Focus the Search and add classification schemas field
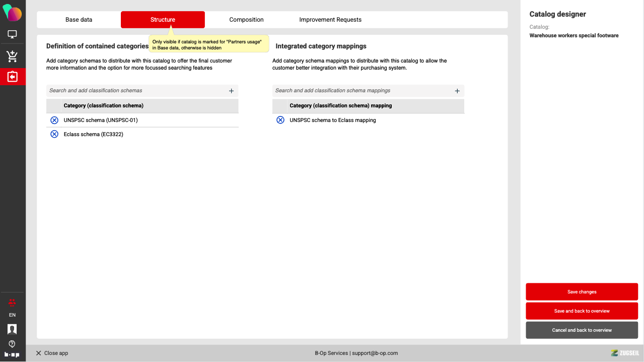Image resolution: width=644 pixels, height=362 pixels. tap(136, 91)
